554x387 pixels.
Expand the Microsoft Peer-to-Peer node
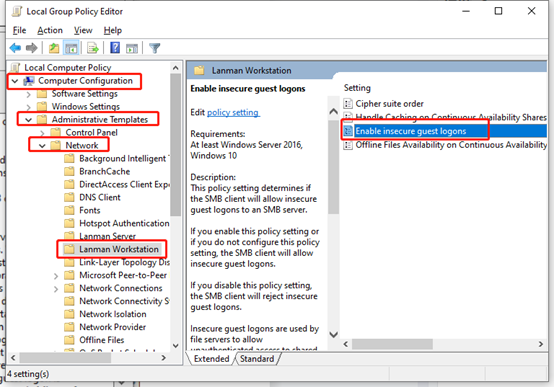click(x=56, y=276)
